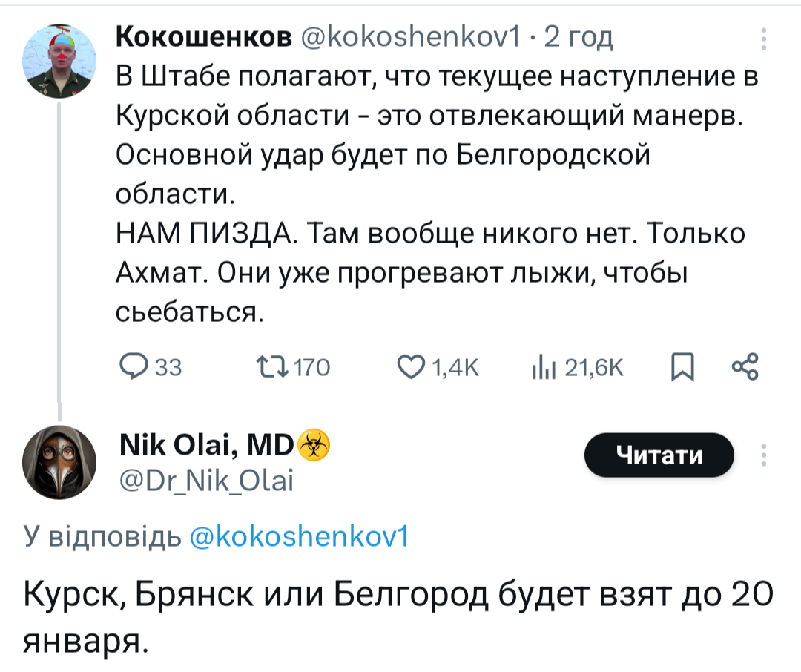This screenshot has height=672, width=801.
Task: Bookmark the tweet with the bookmark icon
Action: click(681, 368)
